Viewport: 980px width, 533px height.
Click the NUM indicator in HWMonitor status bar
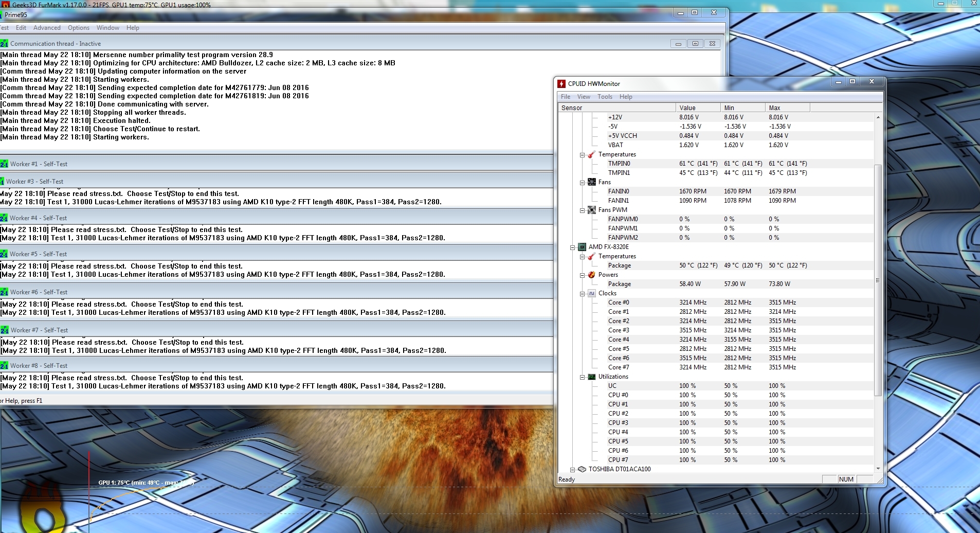pos(846,479)
